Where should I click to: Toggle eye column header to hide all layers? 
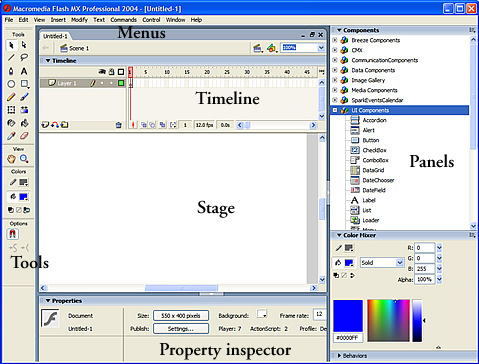[x=102, y=72]
